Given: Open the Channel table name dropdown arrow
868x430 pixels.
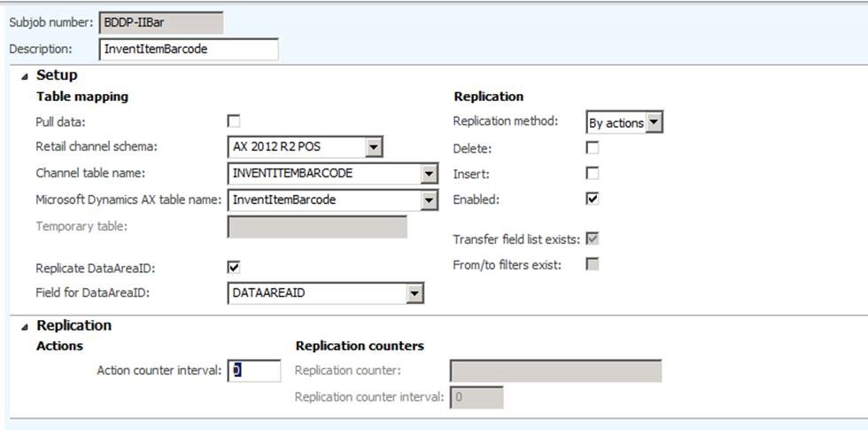Looking at the screenshot, I should point(430,174).
